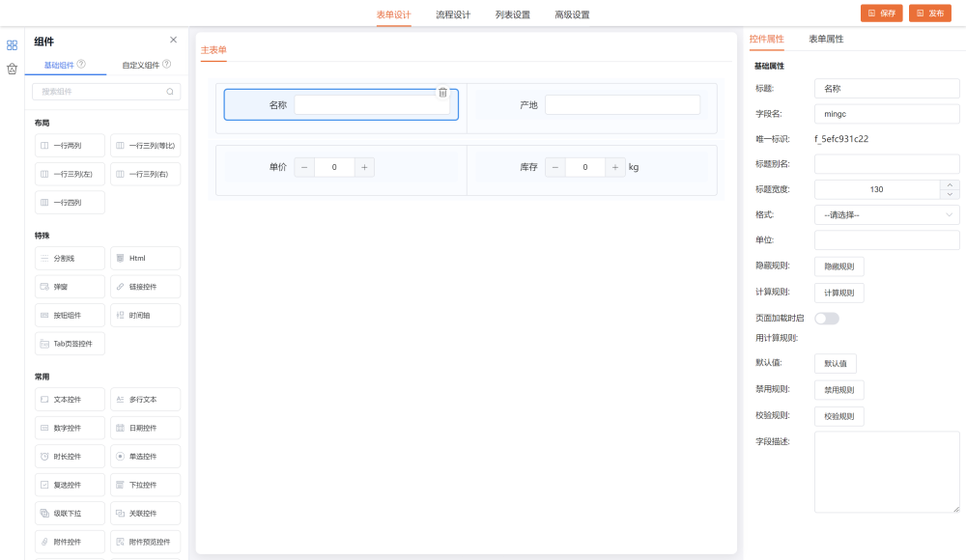This screenshot has width=966, height=560.
Task: Close the 组件 panel with X
Action: point(173,40)
